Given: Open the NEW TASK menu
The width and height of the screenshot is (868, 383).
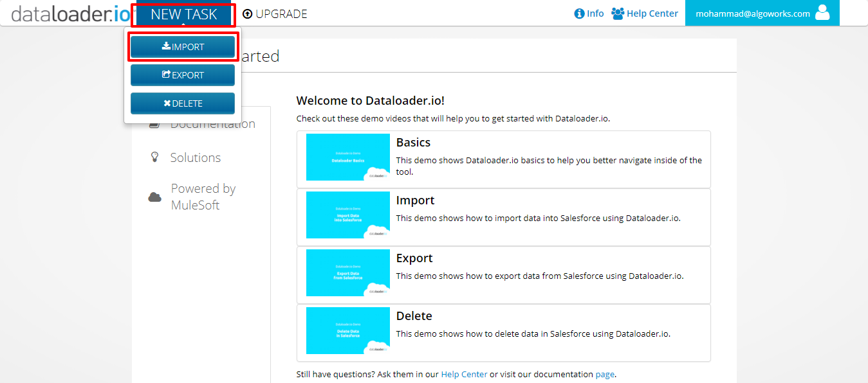Looking at the screenshot, I should point(183,14).
